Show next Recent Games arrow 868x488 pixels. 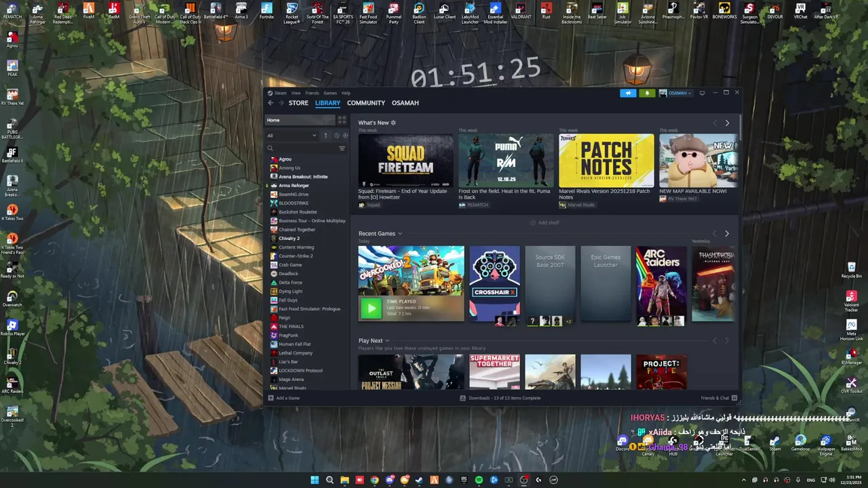pyautogui.click(x=727, y=234)
